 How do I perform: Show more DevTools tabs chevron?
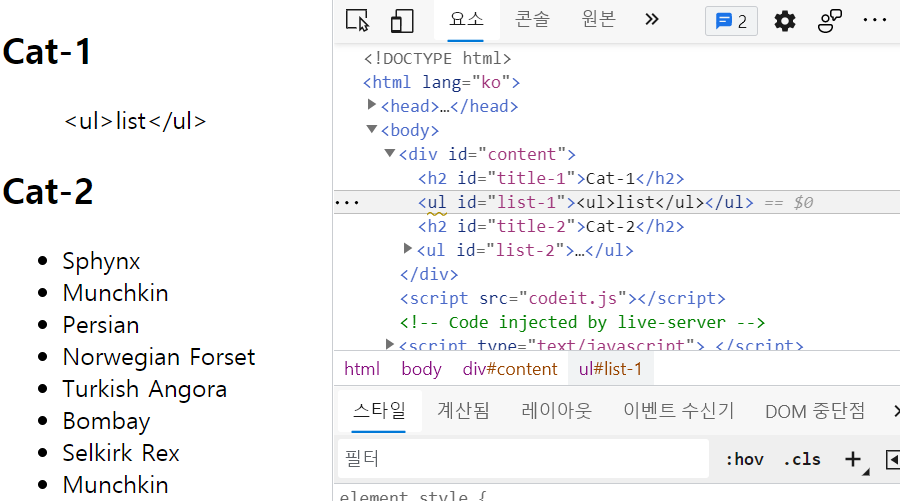651,20
